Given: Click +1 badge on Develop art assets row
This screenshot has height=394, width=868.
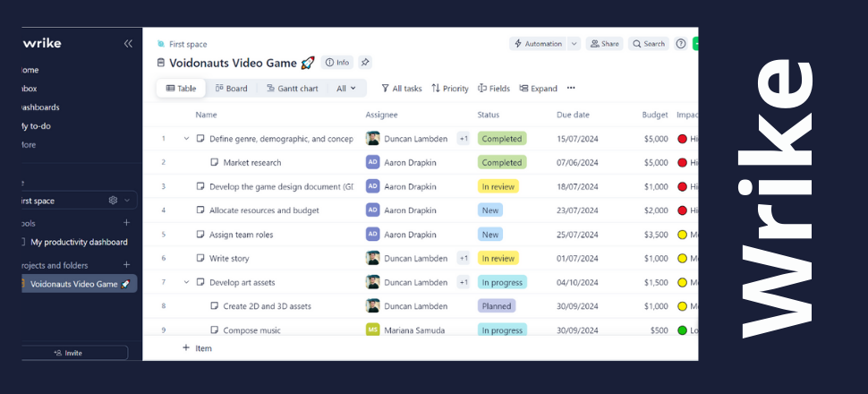Looking at the screenshot, I should coord(464,282).
